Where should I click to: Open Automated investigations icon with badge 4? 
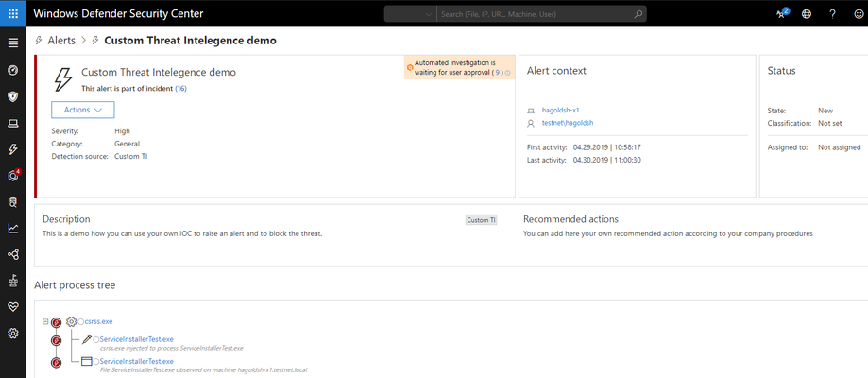coord(13,177)
